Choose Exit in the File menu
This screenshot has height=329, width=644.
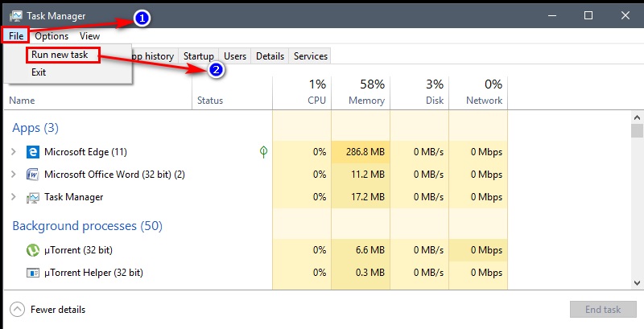pyautogui.click(x=39, y=72)
